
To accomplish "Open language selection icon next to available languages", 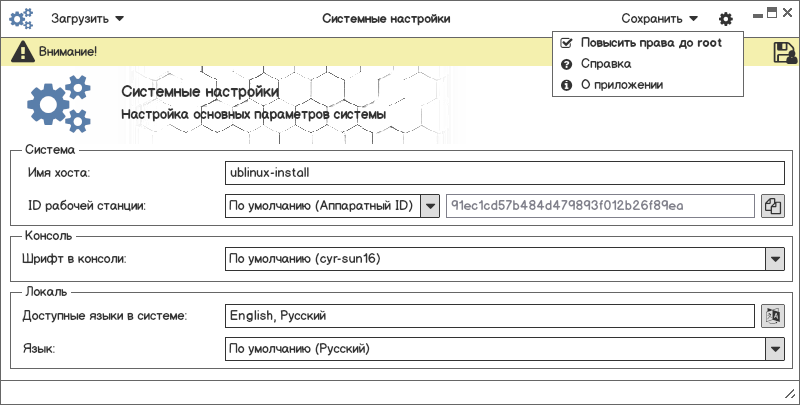I will tap(772, 316).
